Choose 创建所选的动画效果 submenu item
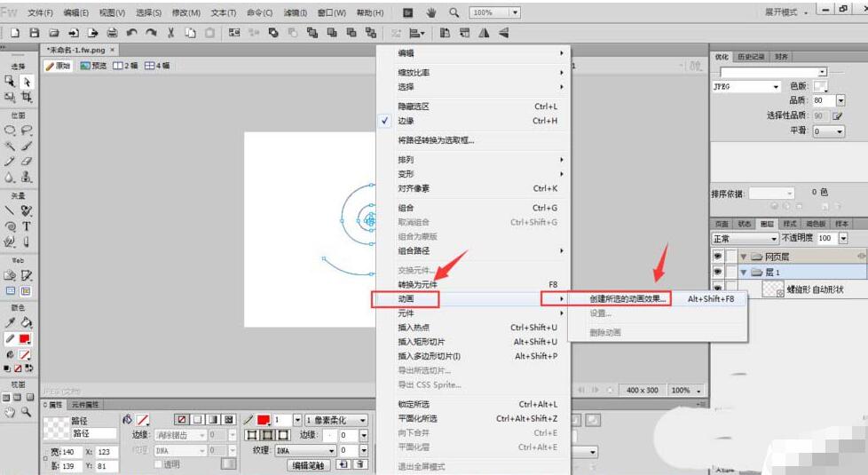This screenshot has height=475, width=868. (x=627, y=299)
